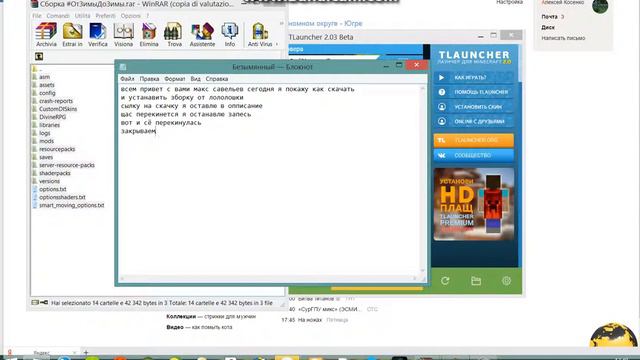Open the File menu in WinRAR
This screenshot has height=360, width=640.
click(x=37, y=16)
